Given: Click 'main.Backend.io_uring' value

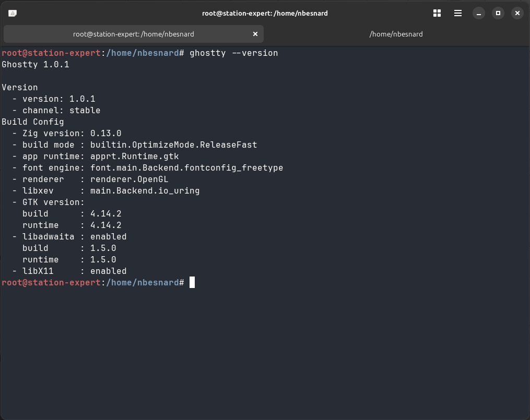Looking at the screenshot, I should click(x=145, y=191).
